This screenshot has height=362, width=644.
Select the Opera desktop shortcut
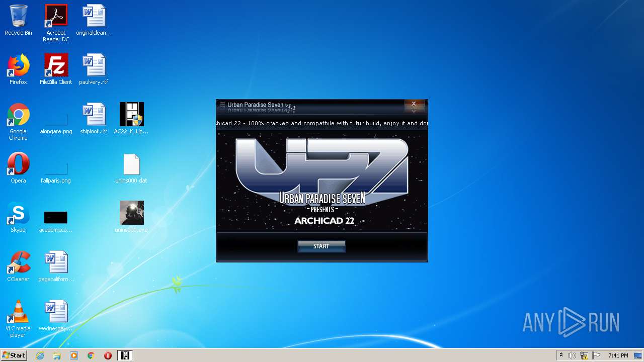pos(18,168)
